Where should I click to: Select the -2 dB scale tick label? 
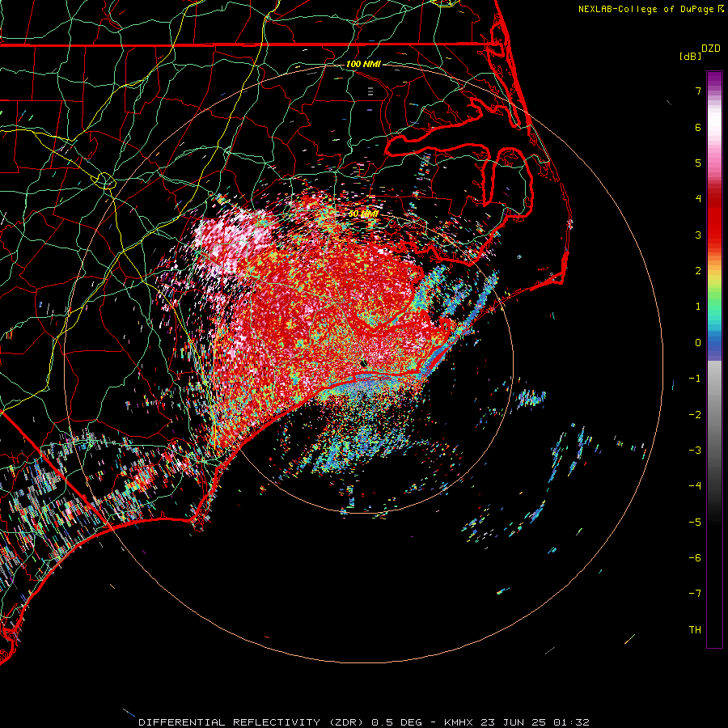[x=695, y=415]
